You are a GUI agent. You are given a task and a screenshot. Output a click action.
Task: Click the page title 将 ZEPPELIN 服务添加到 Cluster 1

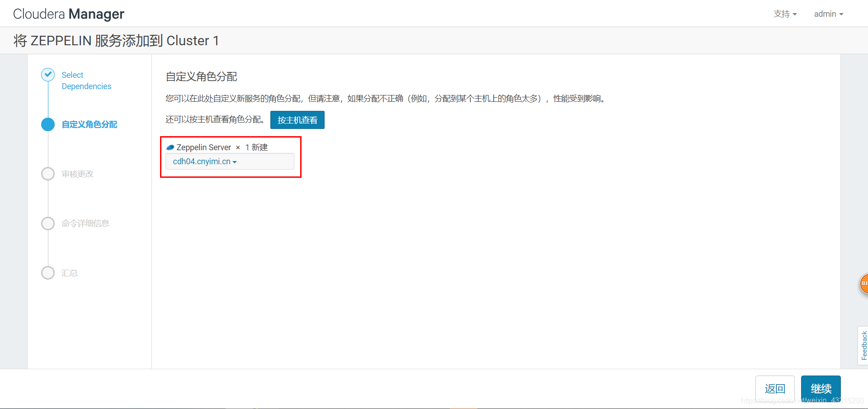[116, 41]
